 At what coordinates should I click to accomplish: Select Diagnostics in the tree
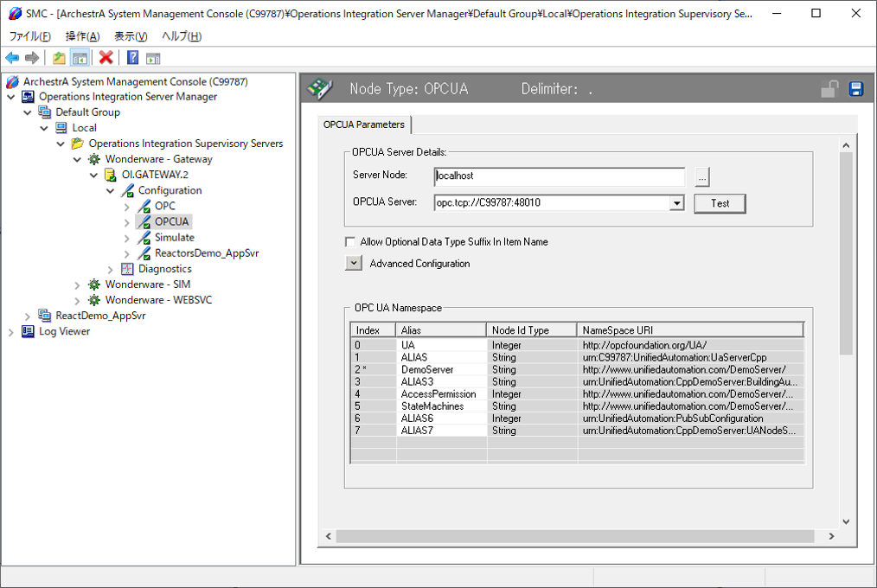pyautogui.click(x=164, y=269)
